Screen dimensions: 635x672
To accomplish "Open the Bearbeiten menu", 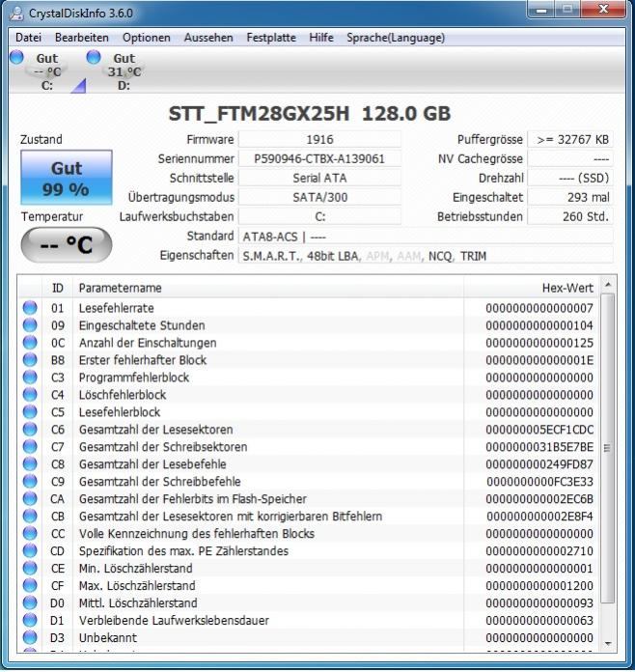I will 82,38.
